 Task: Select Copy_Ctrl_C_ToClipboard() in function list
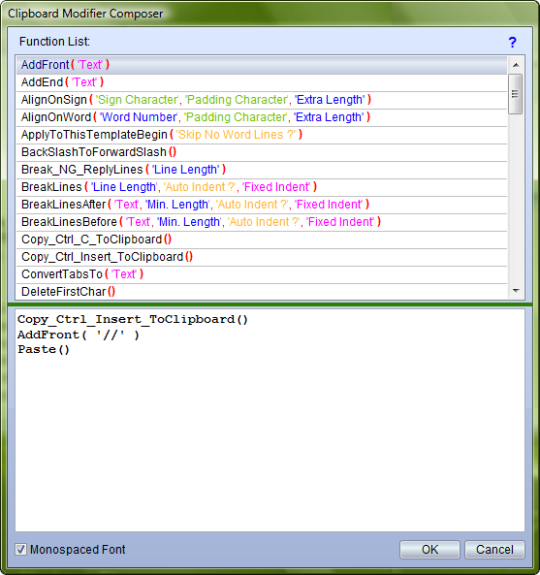[x=262, y=239]
